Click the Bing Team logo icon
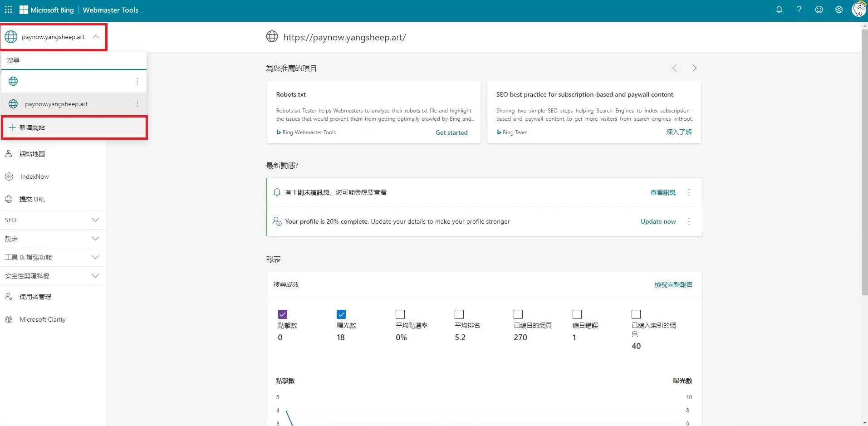The height and width of the screenshot is (426, 868). (x=499, y=132)
